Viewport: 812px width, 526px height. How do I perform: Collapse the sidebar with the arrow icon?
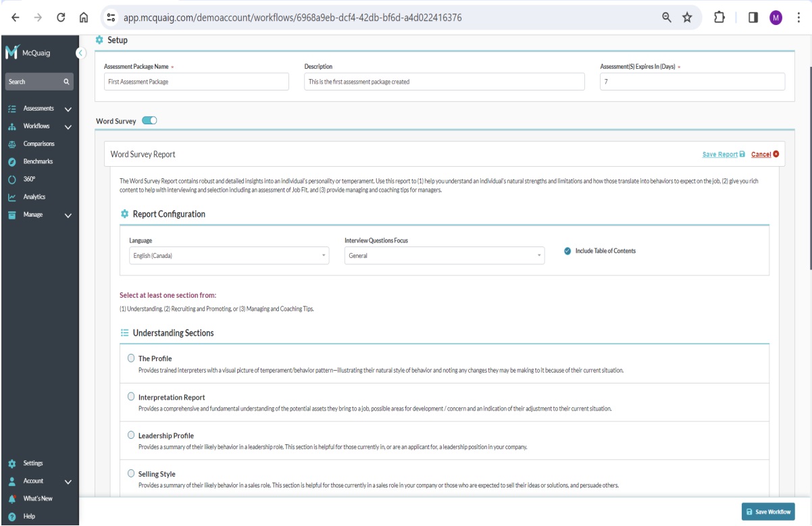[x=81, y=53]
